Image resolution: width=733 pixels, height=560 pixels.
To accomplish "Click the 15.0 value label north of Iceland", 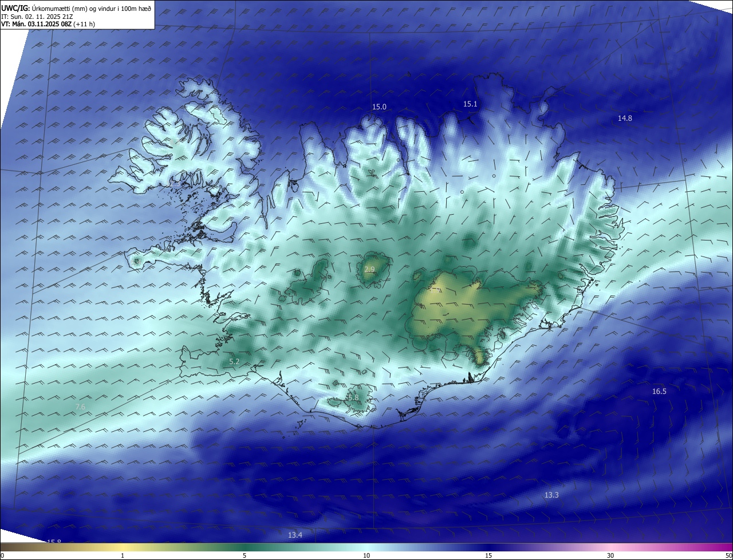I will (379, 107).
